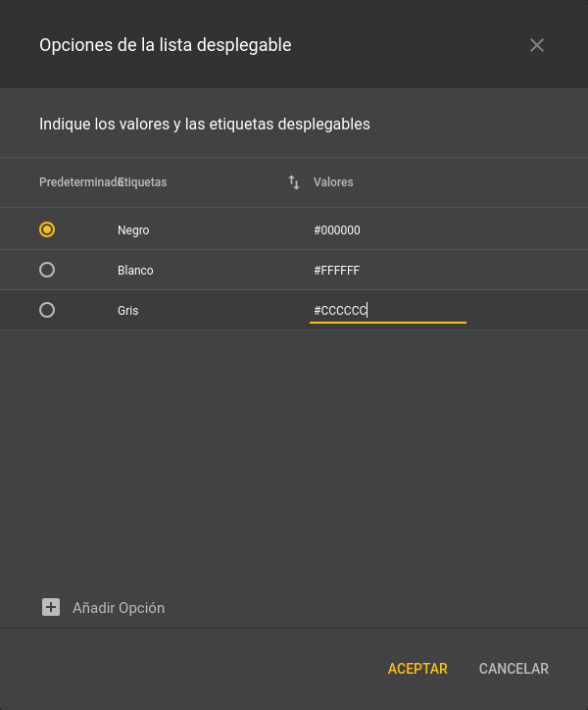The image size is (588, 710).
Task: Click the dialog title 'Opciones de la lista desplegable'
Action: (165, 44)
